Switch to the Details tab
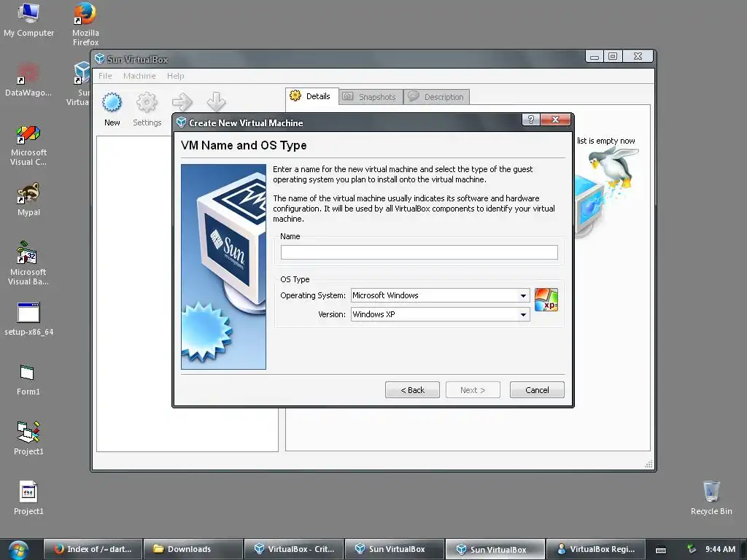This screenshot has width=747, height=560. [312, 96]
